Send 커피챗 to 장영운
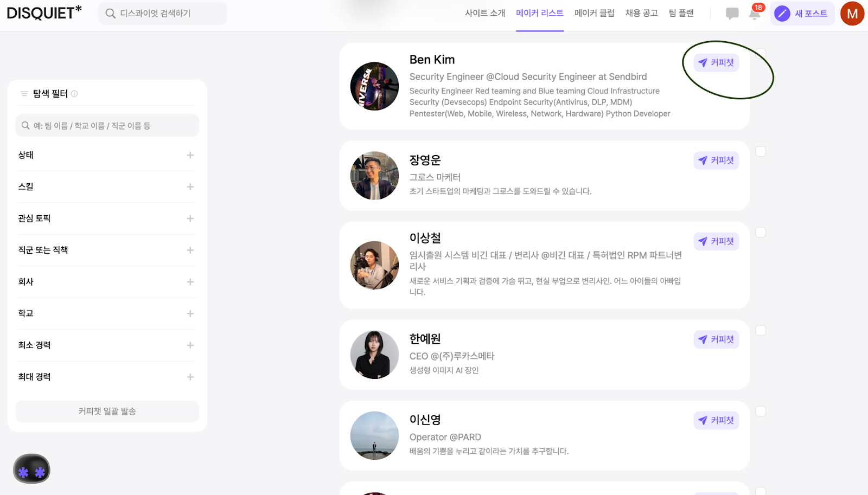This screenshot has height=495, width=868. click(716, 160)
